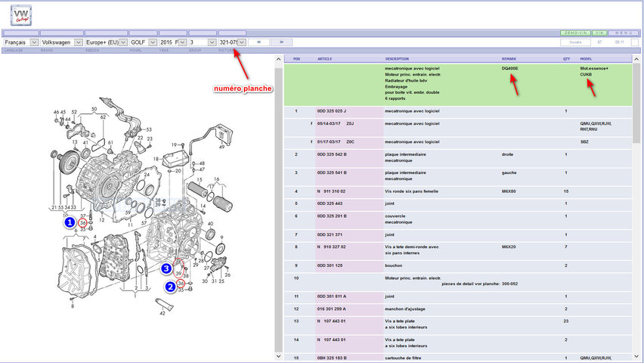Screen dimensions: 644x363
Task: Click the MODEL column header
Action: click(586, 59)
